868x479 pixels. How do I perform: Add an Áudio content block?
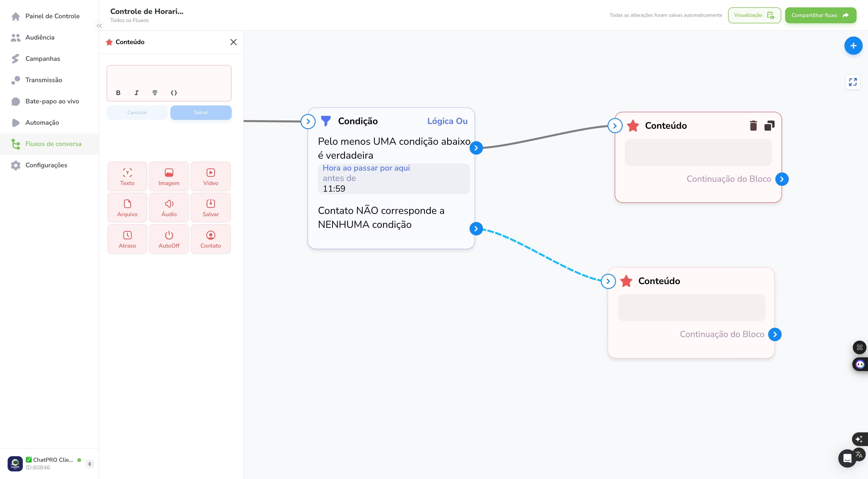(x=169, y=208)
